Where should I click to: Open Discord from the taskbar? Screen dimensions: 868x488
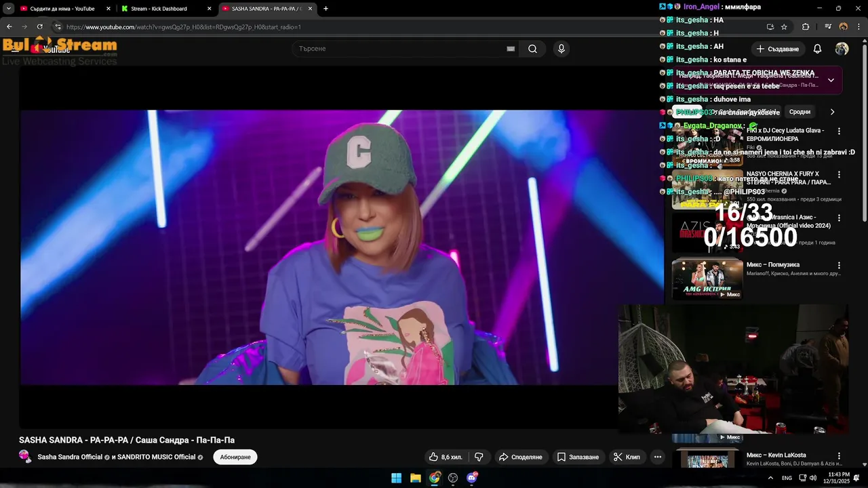click(472, 478)
